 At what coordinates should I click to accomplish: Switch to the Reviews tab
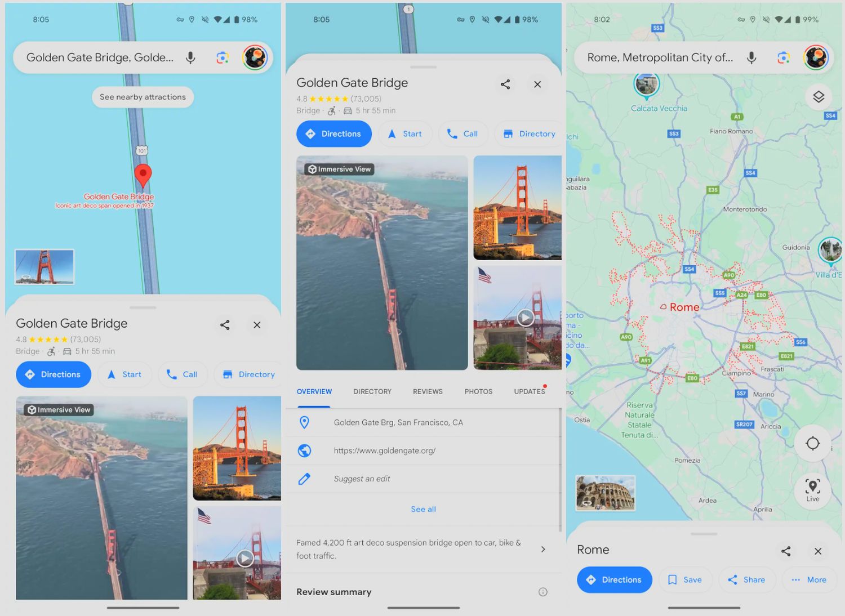click(428, 391)
